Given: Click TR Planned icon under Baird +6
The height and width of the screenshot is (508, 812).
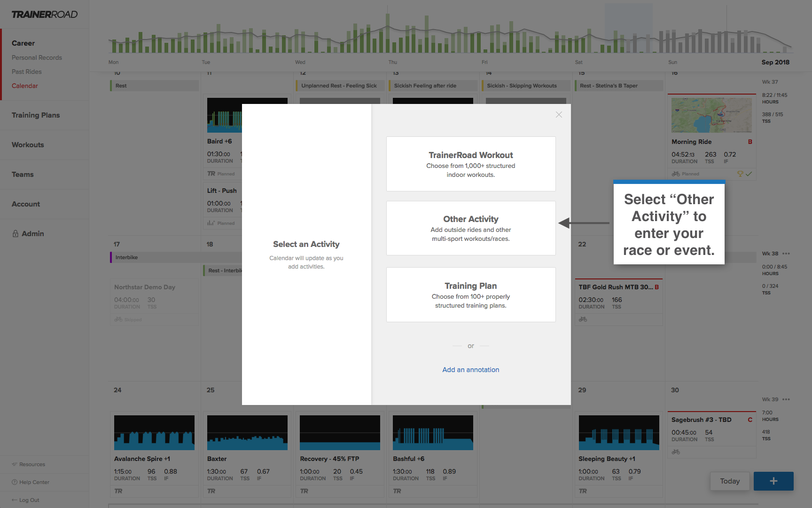Looking at the screenshot, I should click(211, 174).
